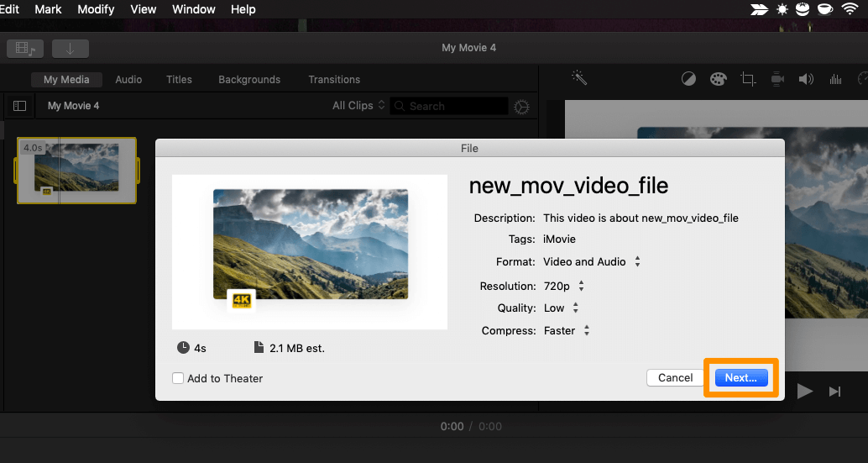Image resolution: width=868 pixels, height=463 pixels.
Task: Select the crop tool icon
Action: [x=747, y=79]
